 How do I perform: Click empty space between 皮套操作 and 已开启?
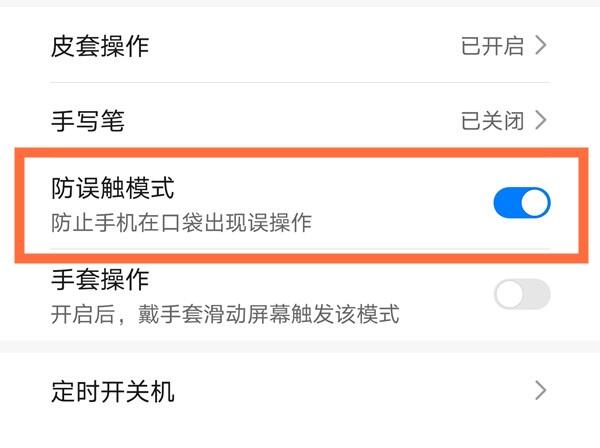(x=300, y=46)
